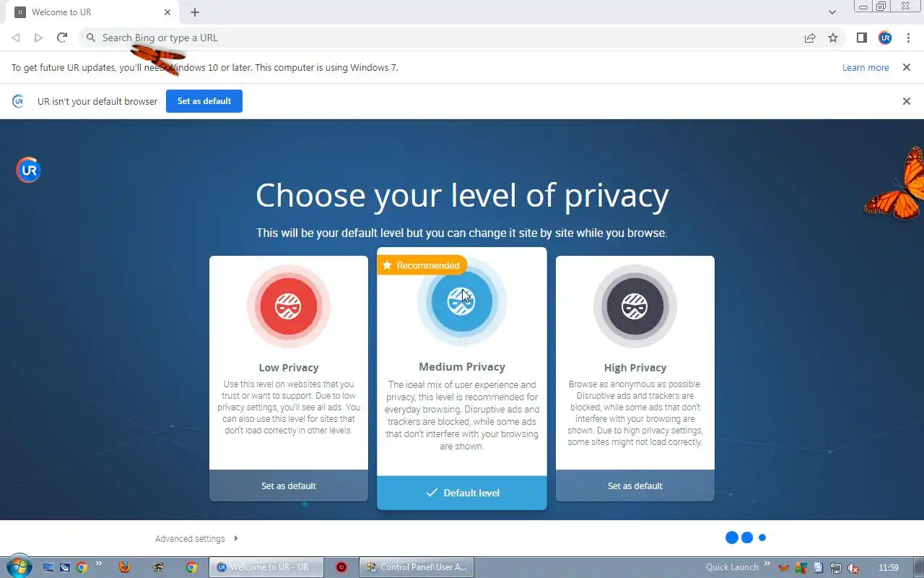
Task: Open a new tab with plus button
Action: [x=195, y=12]
